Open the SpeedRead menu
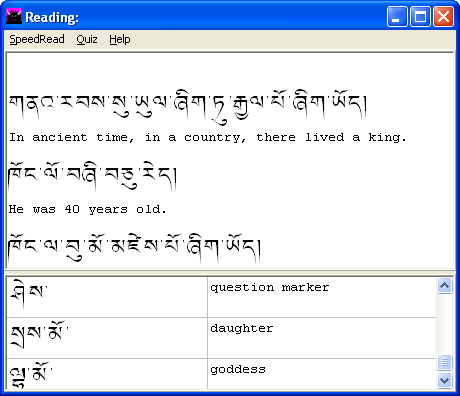The height and width of the screenshot is (396, 460). coord(37,39)
